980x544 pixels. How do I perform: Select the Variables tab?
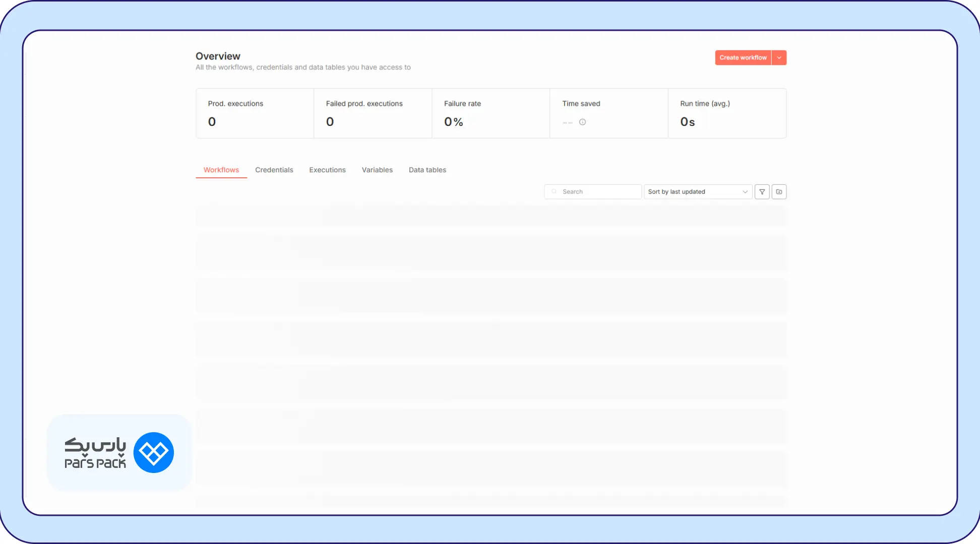(x=377, y=170)
